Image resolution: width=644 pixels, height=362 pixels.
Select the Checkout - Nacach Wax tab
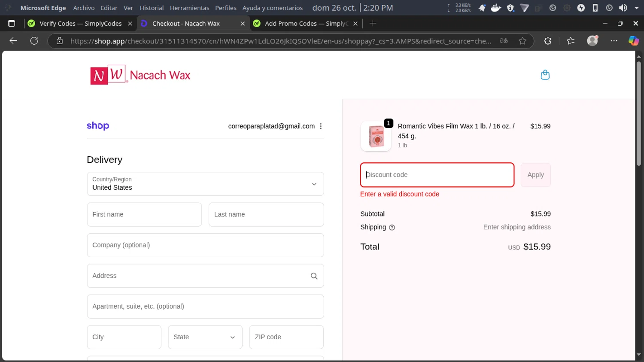click(193, 24)
